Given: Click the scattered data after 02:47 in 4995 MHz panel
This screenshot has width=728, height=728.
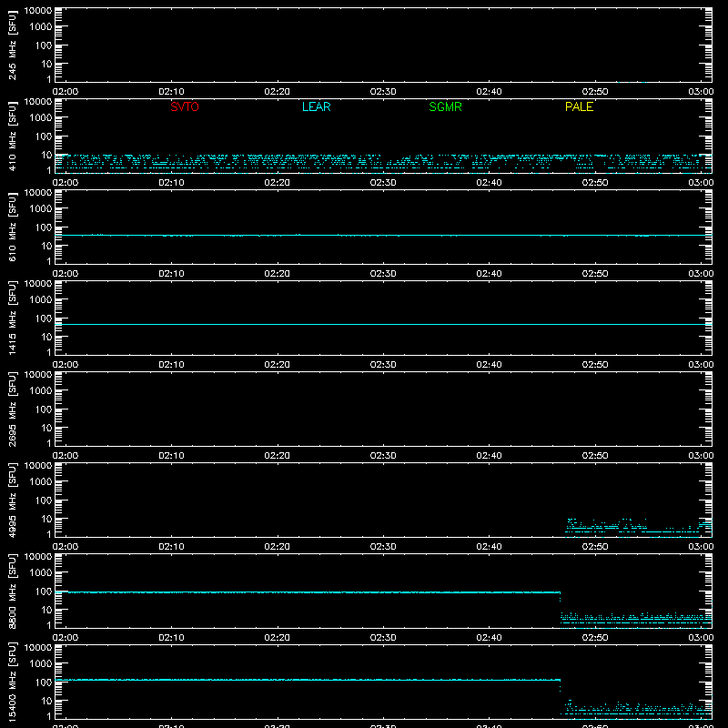Looking at the screenshot, I should (x=639, y=528).
